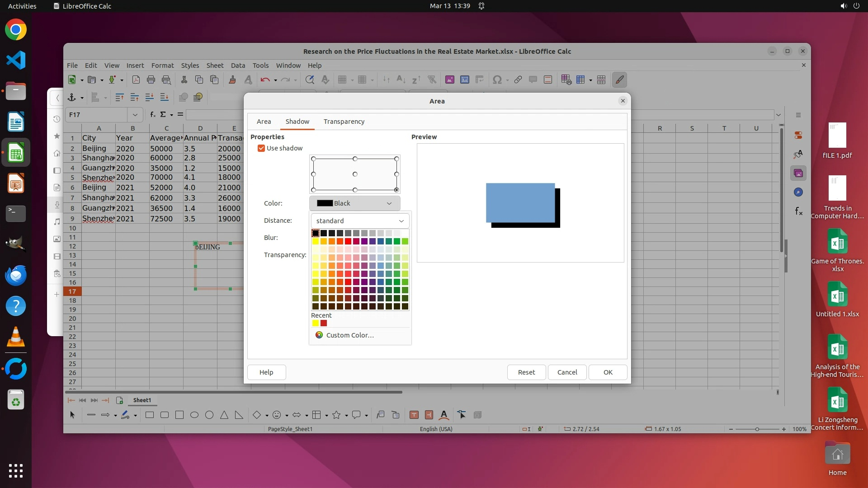Select bottom-right shadow position point
Viewport: 868px width, 488px height.
point(396,190)
